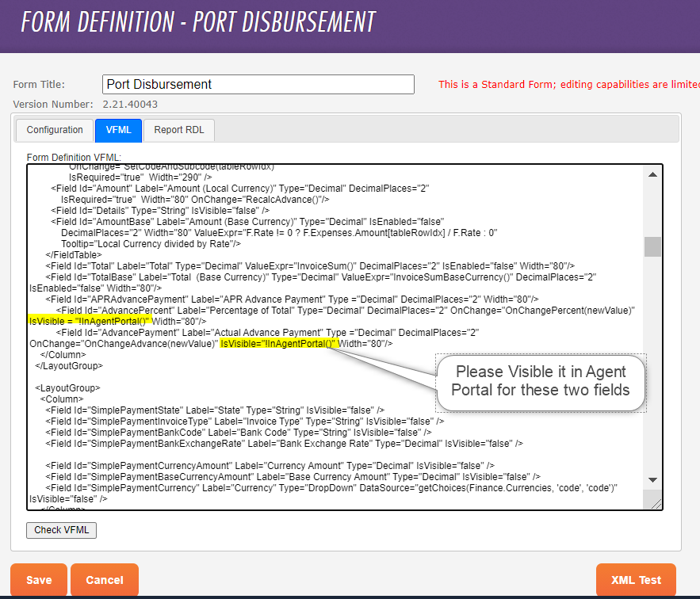Click the second IsVisible highlighted text
This screenshot has width=700, height=599.
[281, 343]
